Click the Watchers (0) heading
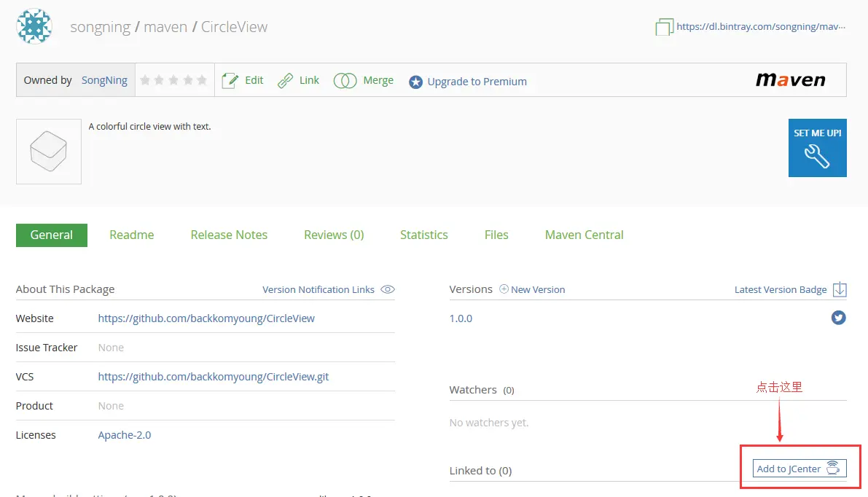 482,390
